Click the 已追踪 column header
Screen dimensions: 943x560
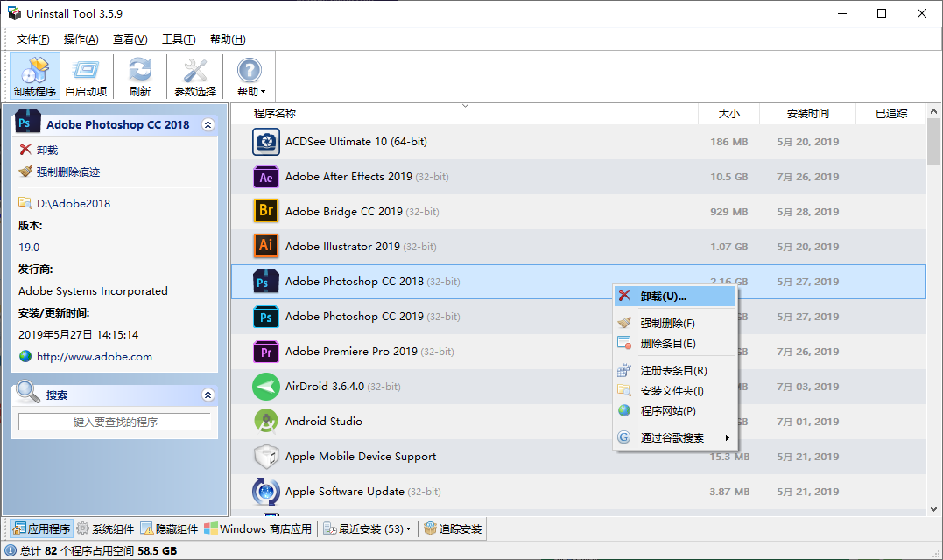890,114
